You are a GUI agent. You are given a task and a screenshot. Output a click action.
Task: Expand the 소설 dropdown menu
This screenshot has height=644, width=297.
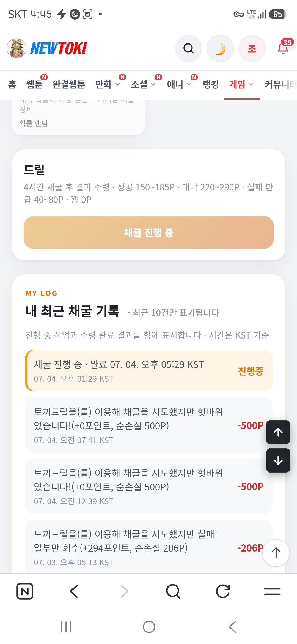tap(144, 84)
